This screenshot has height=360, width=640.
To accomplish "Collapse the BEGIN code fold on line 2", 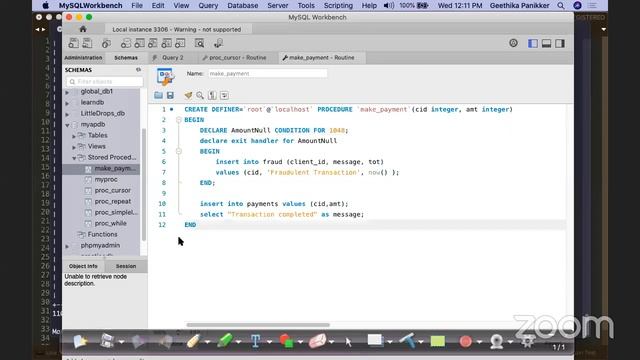I will 178,120.
